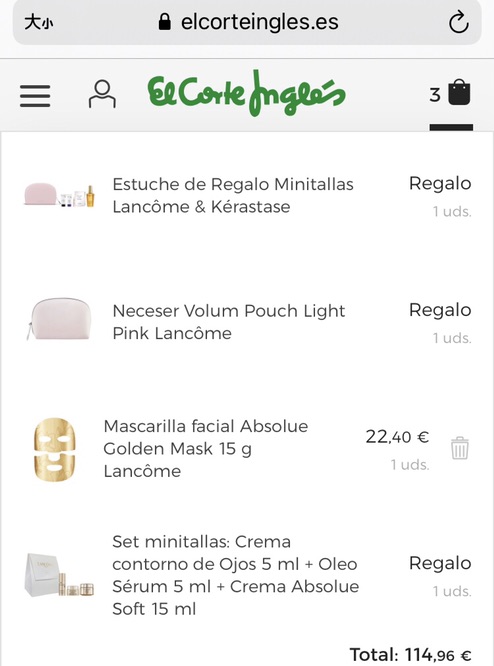Tap the Total 114,96 € amount

click(410, 655)
